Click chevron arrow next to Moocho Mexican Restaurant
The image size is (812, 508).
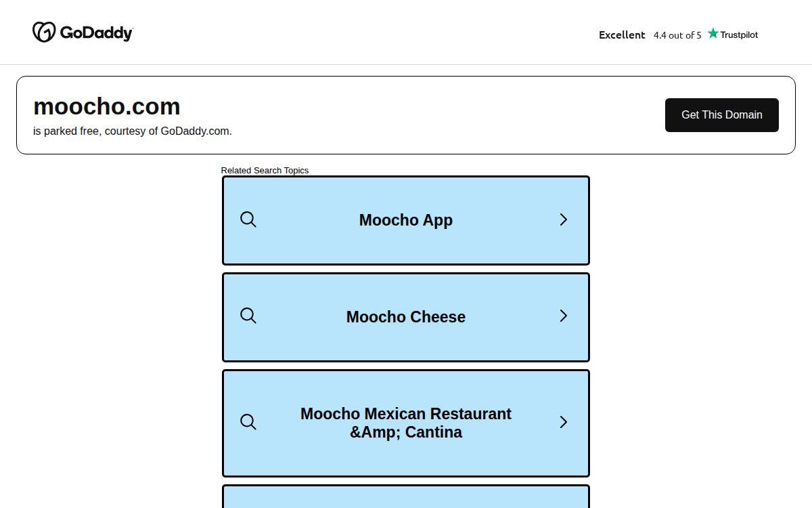pyautogui.click(x=563, y=422)
